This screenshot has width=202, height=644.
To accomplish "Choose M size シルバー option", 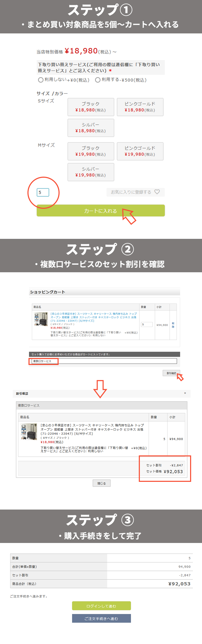I will [91, 172].
